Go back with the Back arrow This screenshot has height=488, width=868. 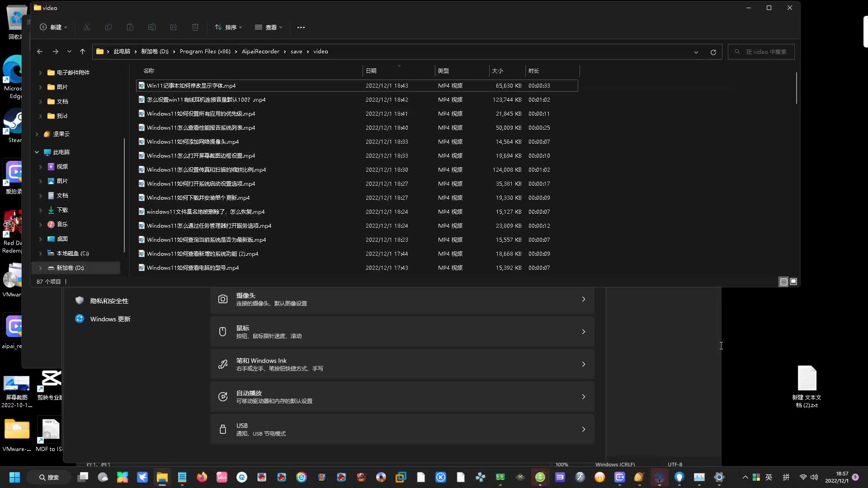coord(40,52)
